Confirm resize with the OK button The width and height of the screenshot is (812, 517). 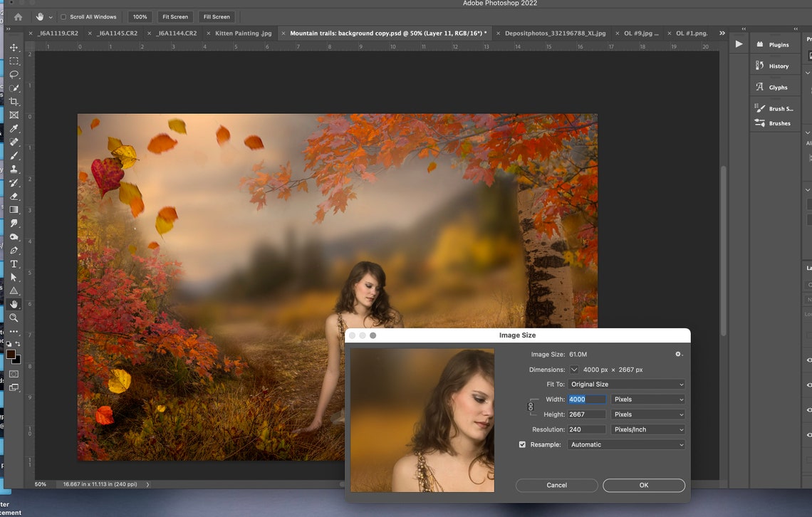(643, 485)
